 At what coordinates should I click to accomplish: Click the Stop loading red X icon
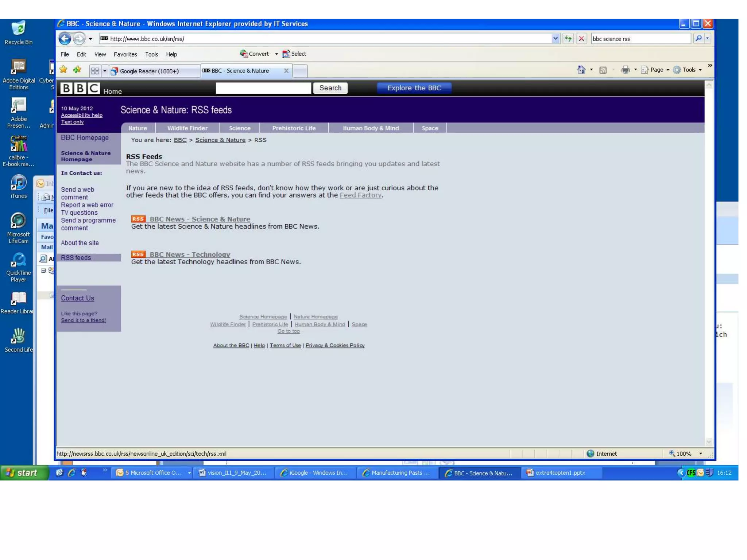[581, 38]
